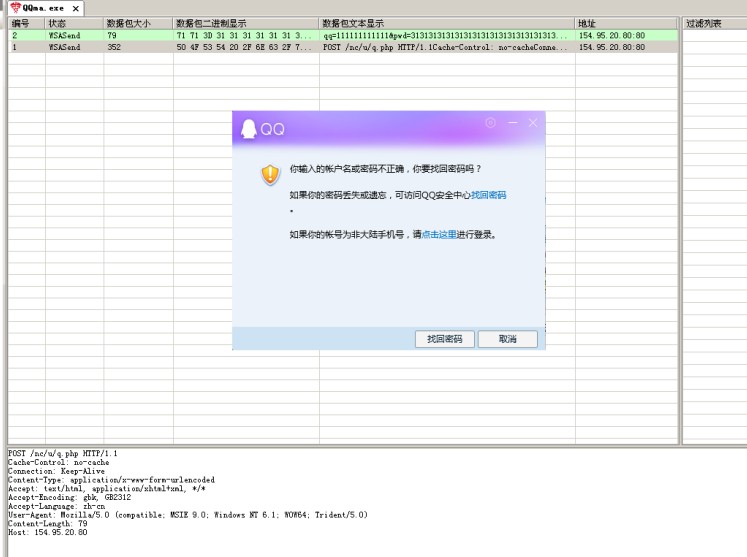747x557 pixels.
Task: Click Host: 154.95.20.80 line
Action: click(48, 532)
